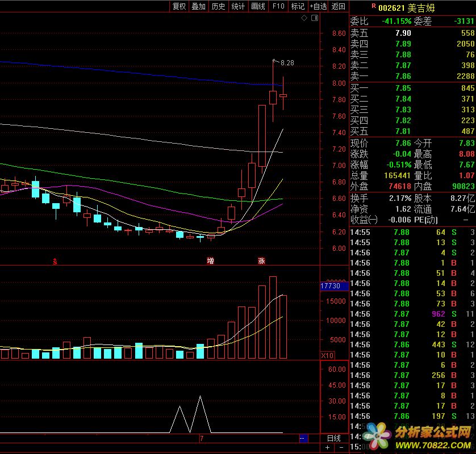
Task: Click the 8.60 price axis label
Action: [339, 33]
